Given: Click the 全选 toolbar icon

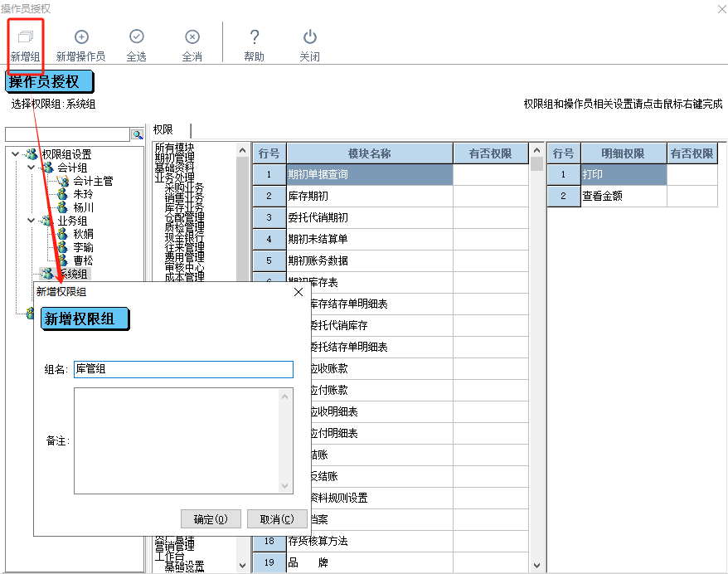Looking at the screenshot, I should [x=137, y=36].
